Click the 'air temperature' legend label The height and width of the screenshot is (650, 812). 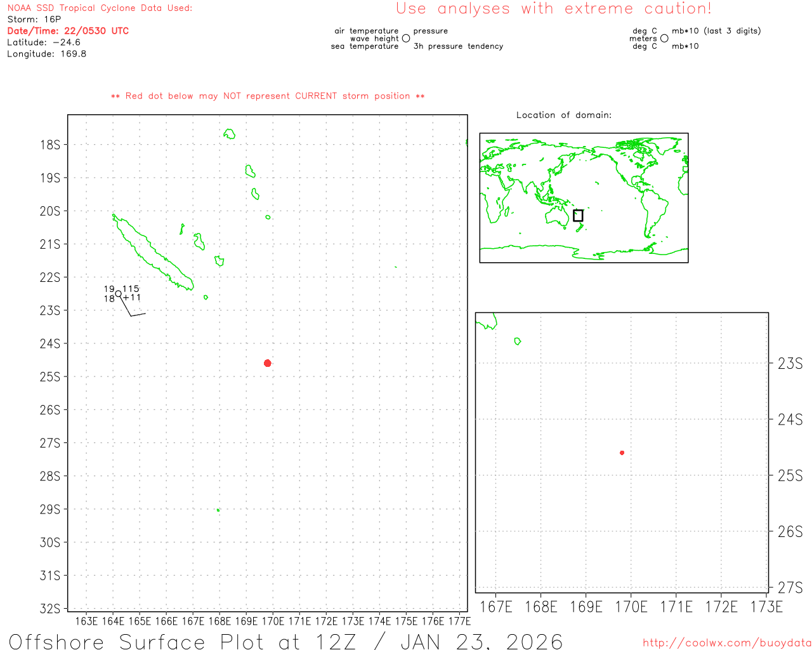367,31
